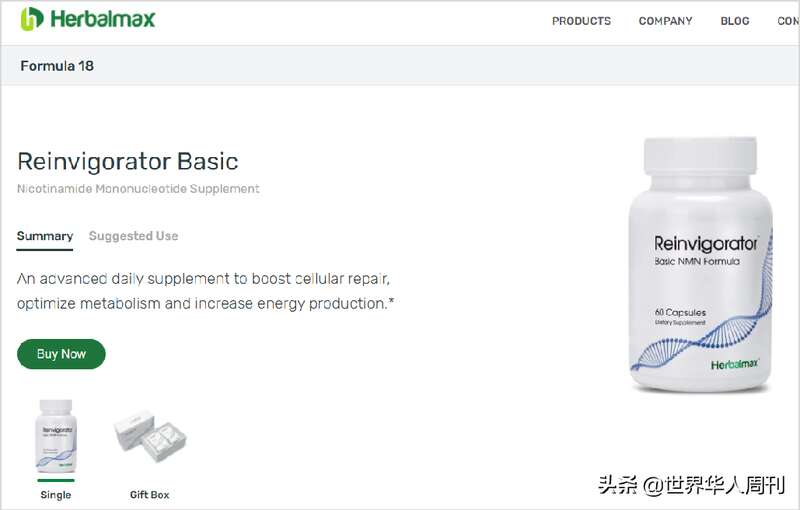Open the partially visible CON menu item
Screen dimensions: 800x510
[x=788, y=21]
